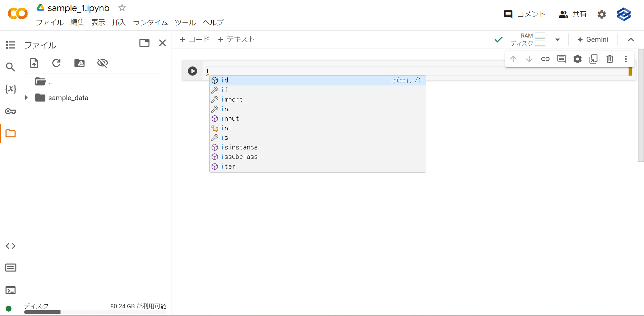Star the sample_1.ipynb notebook

pos(121,8)
